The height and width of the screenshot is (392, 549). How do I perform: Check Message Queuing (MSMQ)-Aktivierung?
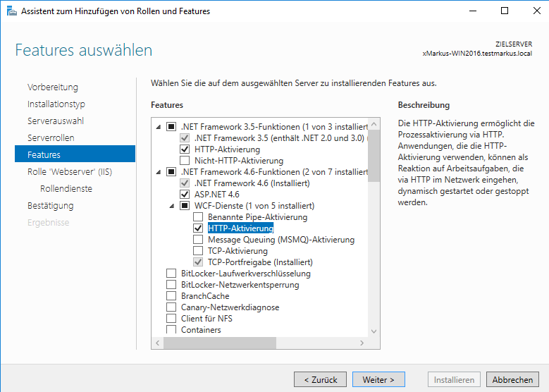[198, 240]
